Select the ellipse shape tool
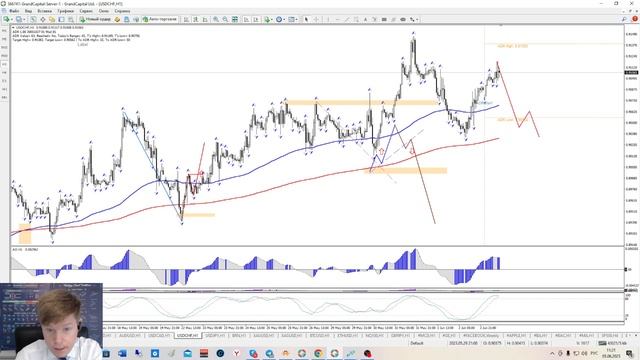 403,19
